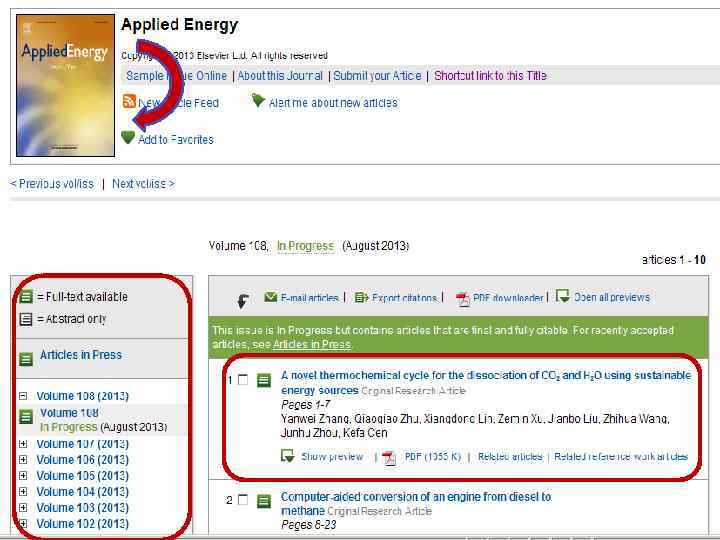Click the Show preview icon for article 1

pos(288,456)
